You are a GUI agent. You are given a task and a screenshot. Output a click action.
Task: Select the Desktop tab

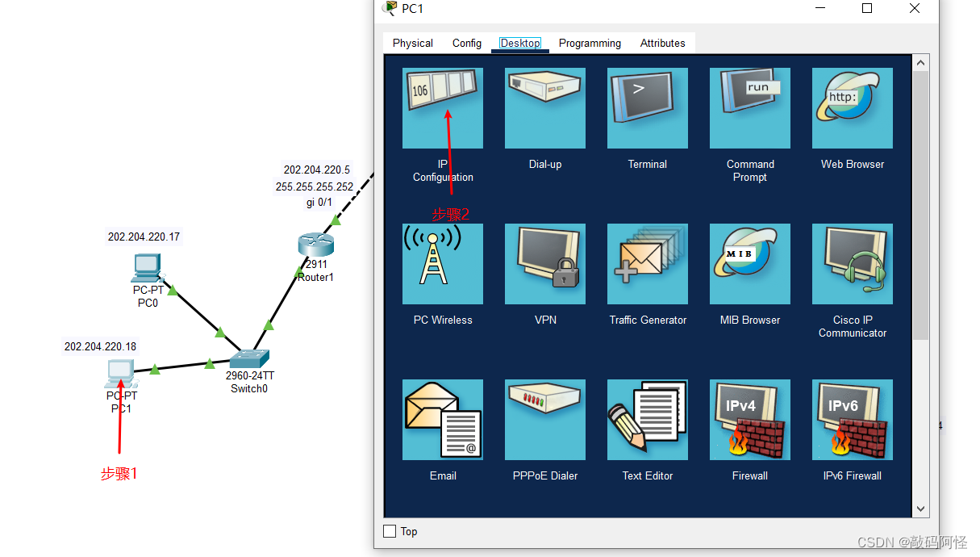click(x=520, y=43)
